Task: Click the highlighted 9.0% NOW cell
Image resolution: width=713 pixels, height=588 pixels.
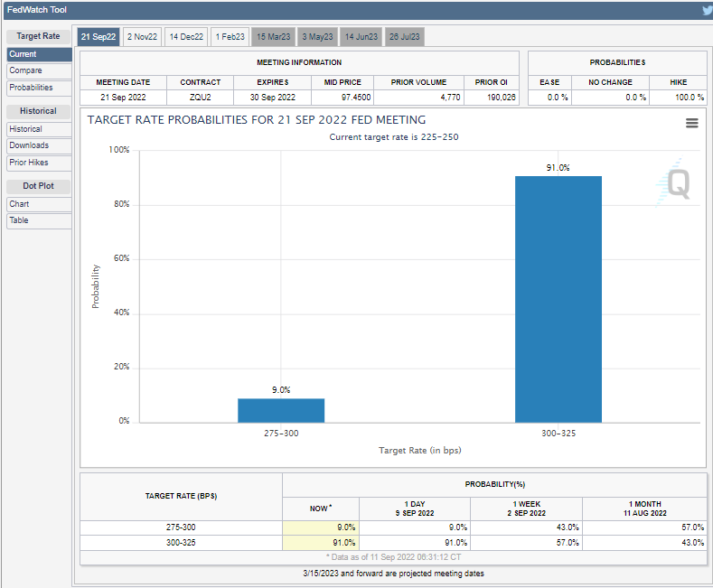Action: [x=321, y=527]
